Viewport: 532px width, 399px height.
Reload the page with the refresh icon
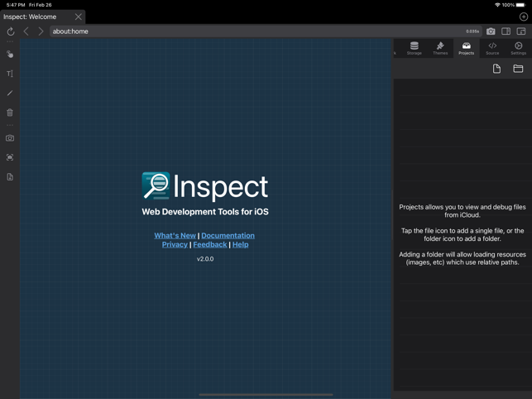click(x=11, y=31)
